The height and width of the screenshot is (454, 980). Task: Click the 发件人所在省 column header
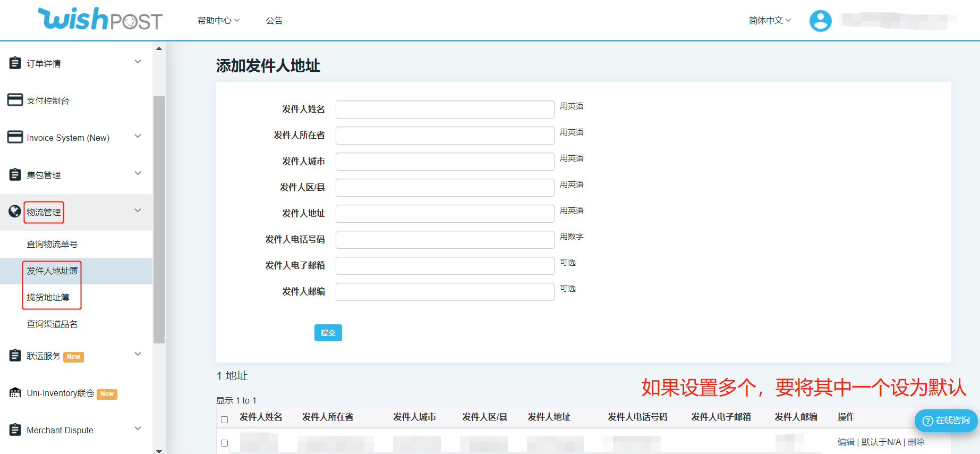[328, 417]
